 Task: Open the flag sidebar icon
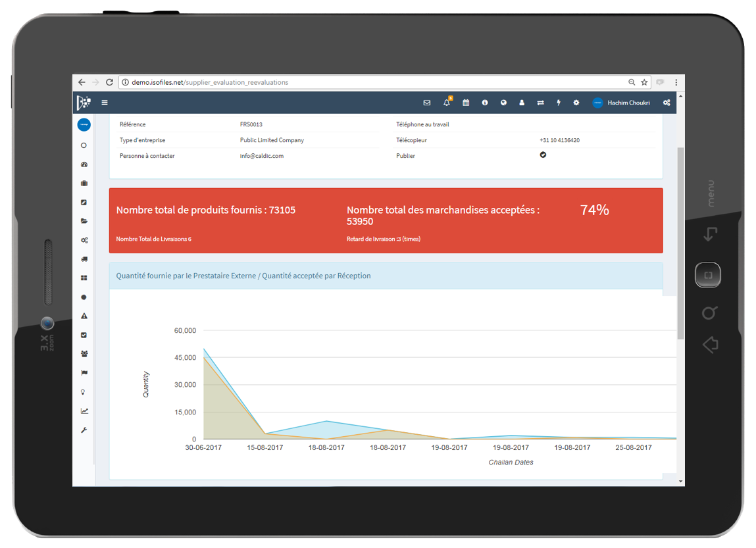[x=84, y=372]
